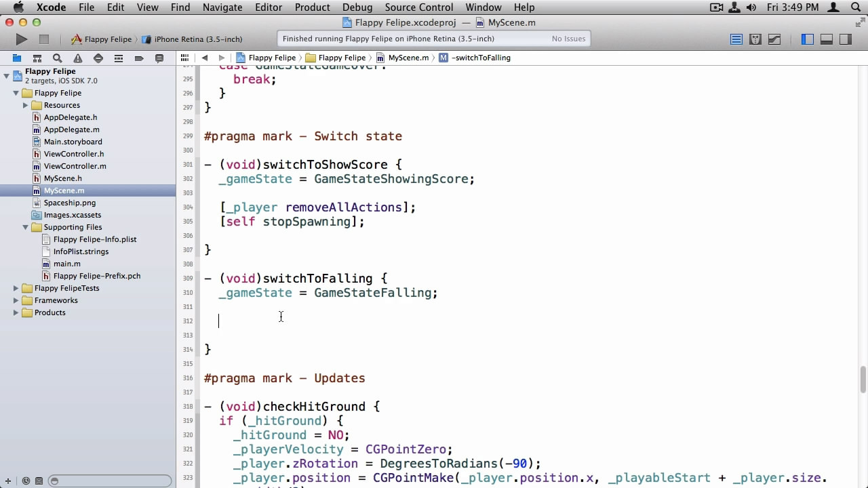Open MyScene.h in navigator
868x488 pixels.
(x=63, y=178)
